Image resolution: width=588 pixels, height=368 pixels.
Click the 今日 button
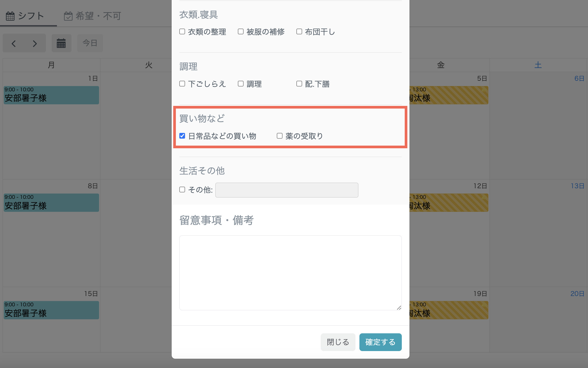point(90,43)
